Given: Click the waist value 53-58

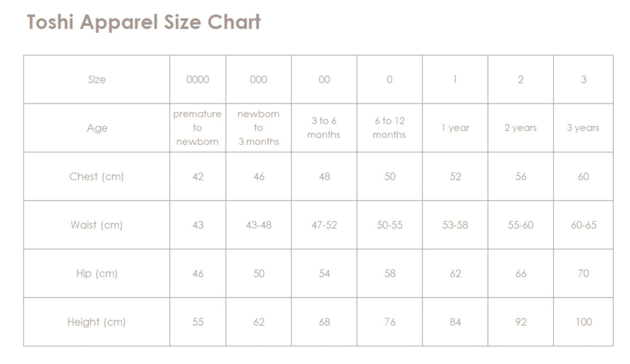Looking at the screenshot, I should (455, 225).
